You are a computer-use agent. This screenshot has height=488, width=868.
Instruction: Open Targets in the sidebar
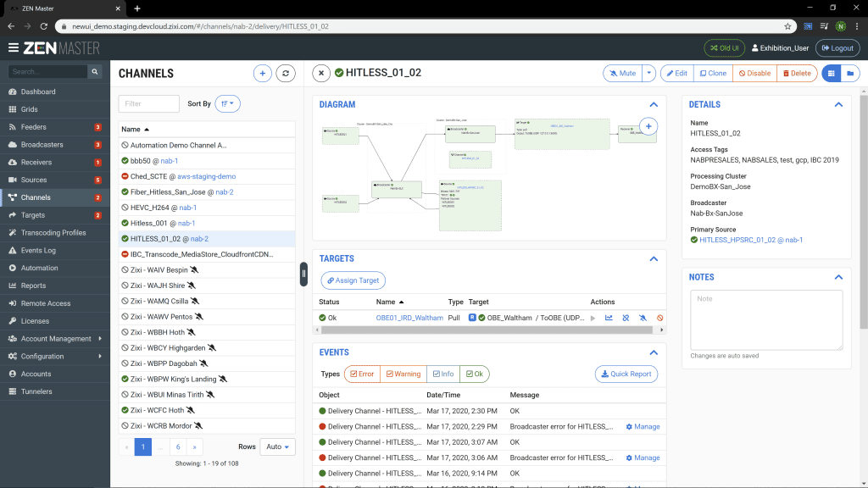pos(55,215)
